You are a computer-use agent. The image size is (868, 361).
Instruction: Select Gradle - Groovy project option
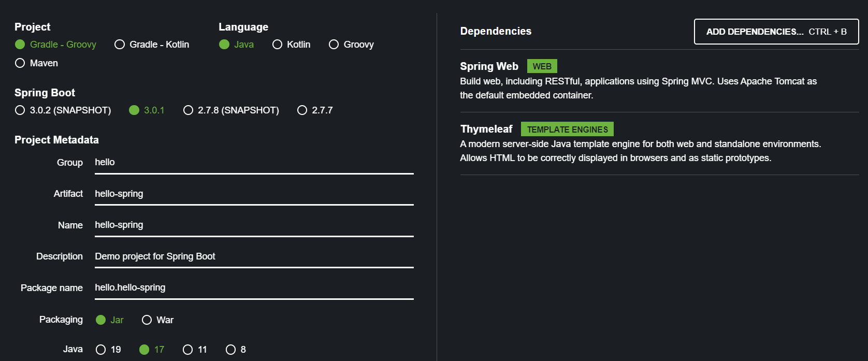click(x=20, y=45)
